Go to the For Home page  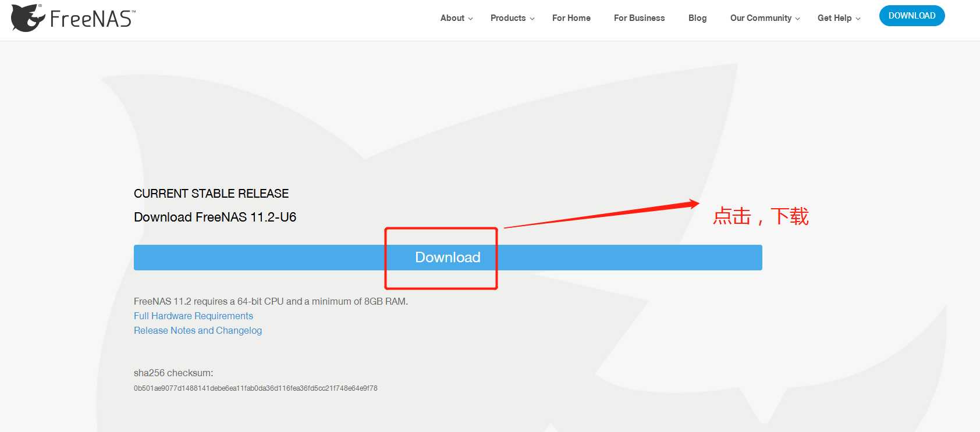point(571,18)
